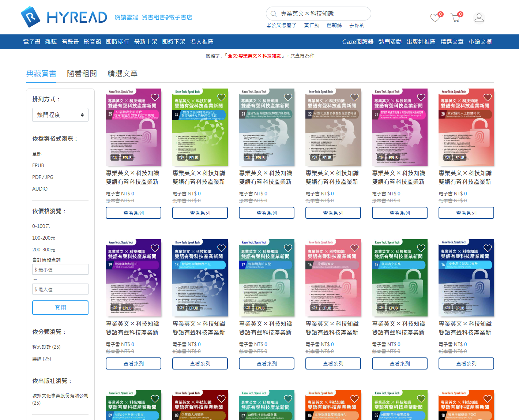The image size is (519, 420).
Task: Favorite book issue 23 with heart icon
Action: 288,97
